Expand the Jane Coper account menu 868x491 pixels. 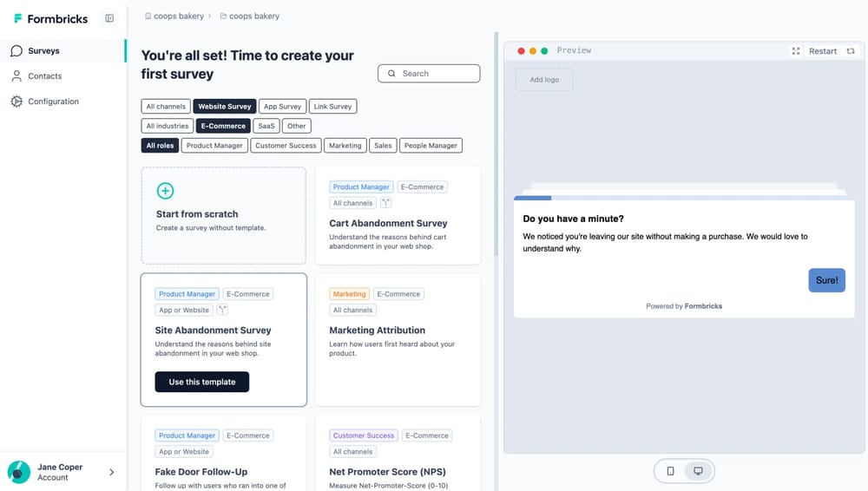click(x=111, y=472)
